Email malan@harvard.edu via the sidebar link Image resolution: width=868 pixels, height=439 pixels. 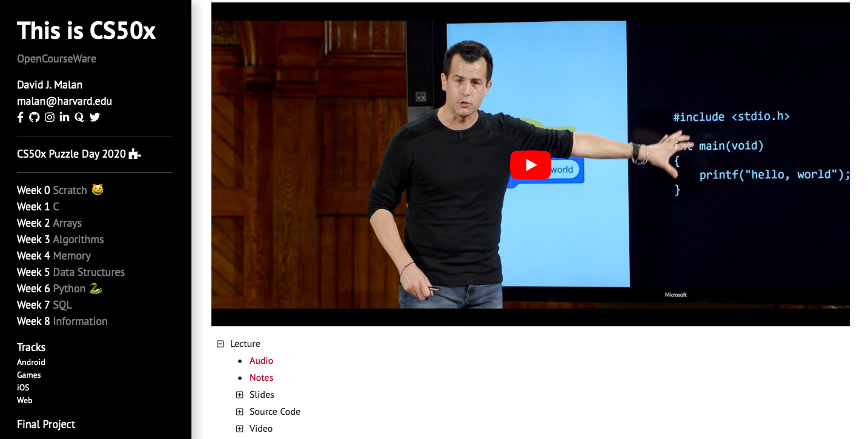point(64,101)
